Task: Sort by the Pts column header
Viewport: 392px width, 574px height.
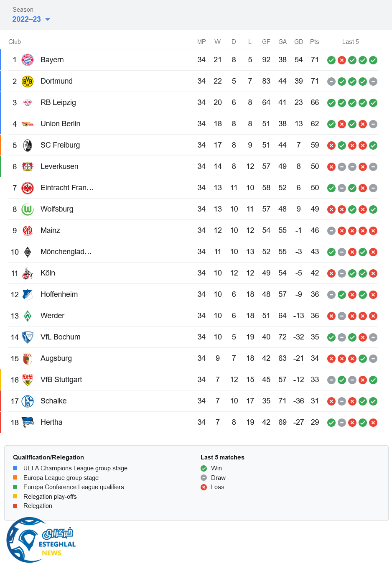Action: (314, 42)
